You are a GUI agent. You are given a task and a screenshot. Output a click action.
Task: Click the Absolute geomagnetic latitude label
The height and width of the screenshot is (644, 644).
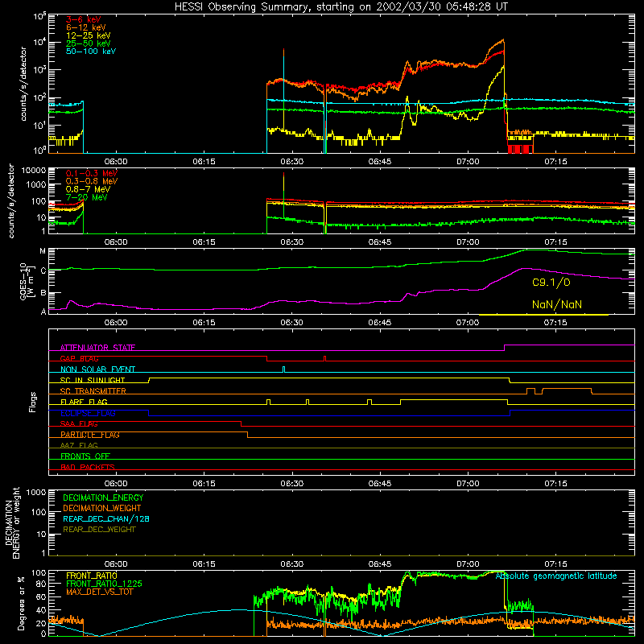[x=556, y=576]
